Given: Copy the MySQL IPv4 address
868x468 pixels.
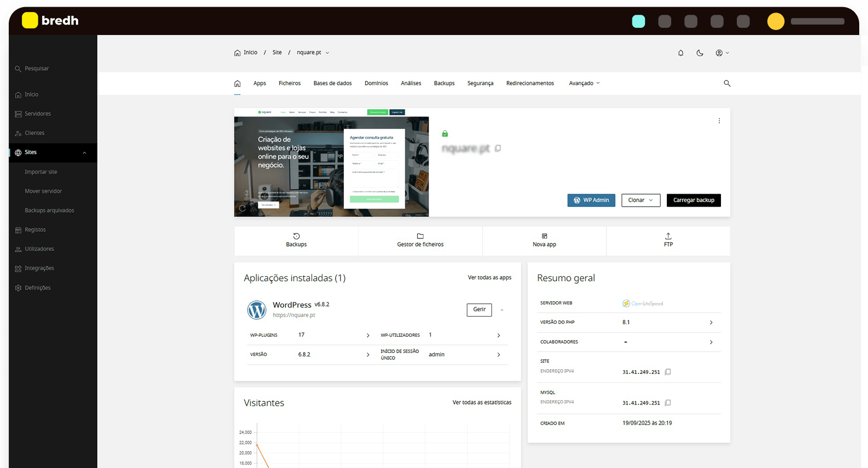Looking at the screenshot, I should tap(668, 403).
